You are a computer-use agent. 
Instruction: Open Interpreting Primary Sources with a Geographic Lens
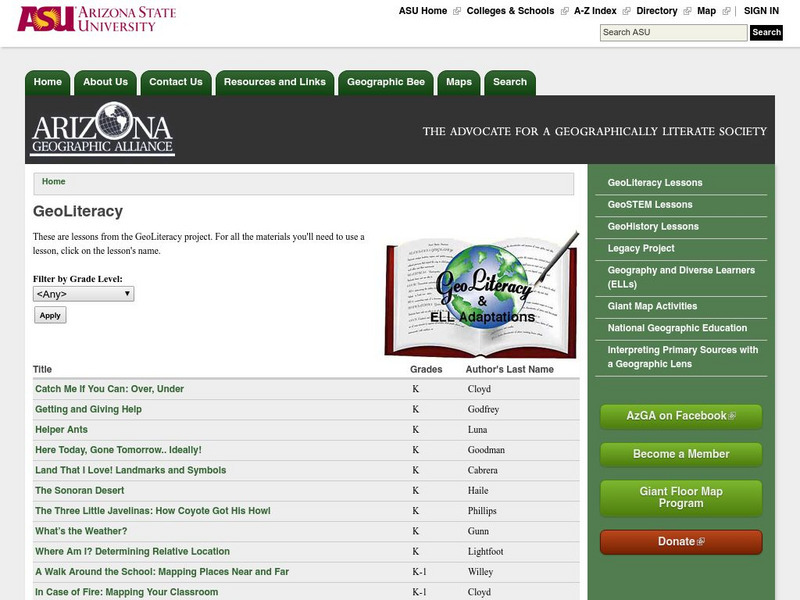pos(682,357)
